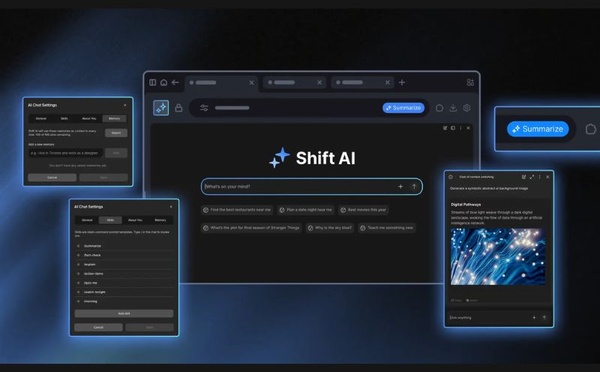Select the /quiz-me skill row
Viewport: 600px width, 372px height.
point(124,283)
